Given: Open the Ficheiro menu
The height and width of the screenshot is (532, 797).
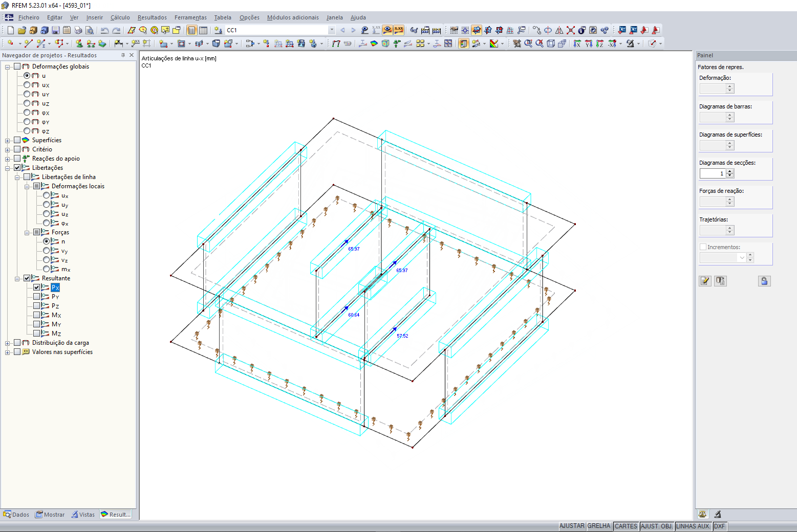Looking at the screenshot, I should (x=29, y=17).
